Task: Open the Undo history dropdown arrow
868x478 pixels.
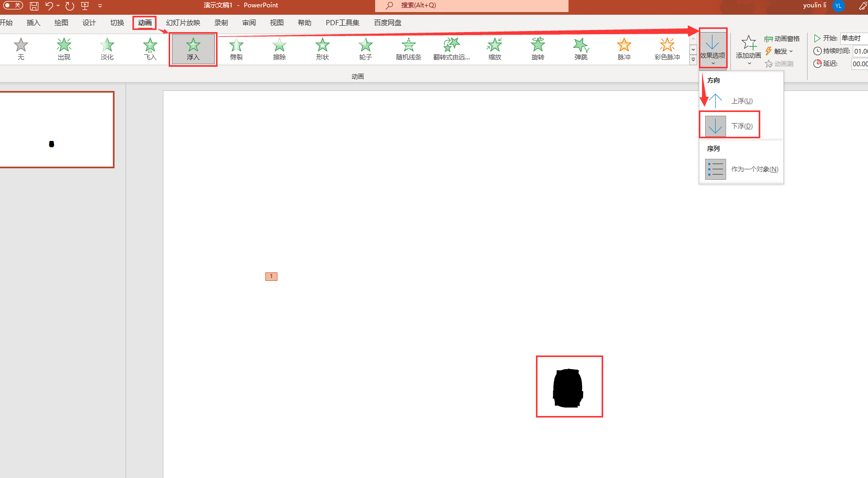Action: 58,6
